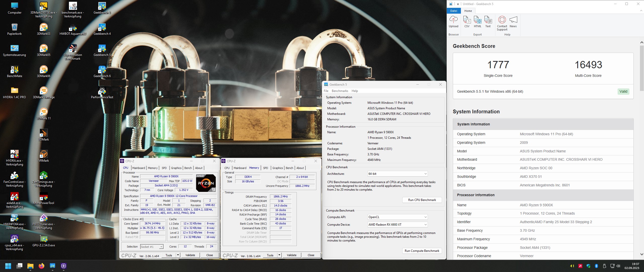The height and width of the screenshot is (272, 644).
Task: Switch to Graphics tab in CPU-Z Memory window
Action: (x=277, y=168)
